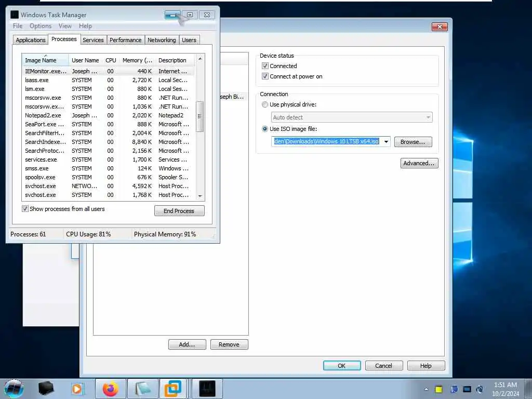Viewport: 532px width, 399px height.
Task: Switch to the Performance tab
Action: click(x=126, y=40)
